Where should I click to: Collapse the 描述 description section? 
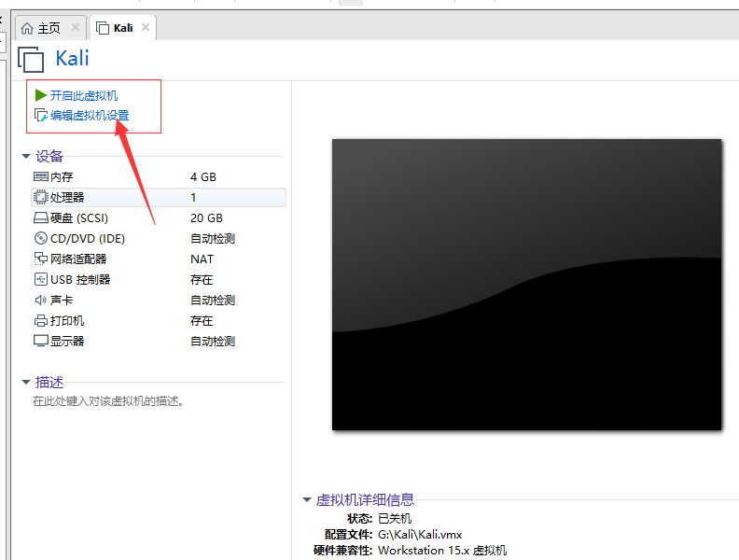[x=26, y=383]
